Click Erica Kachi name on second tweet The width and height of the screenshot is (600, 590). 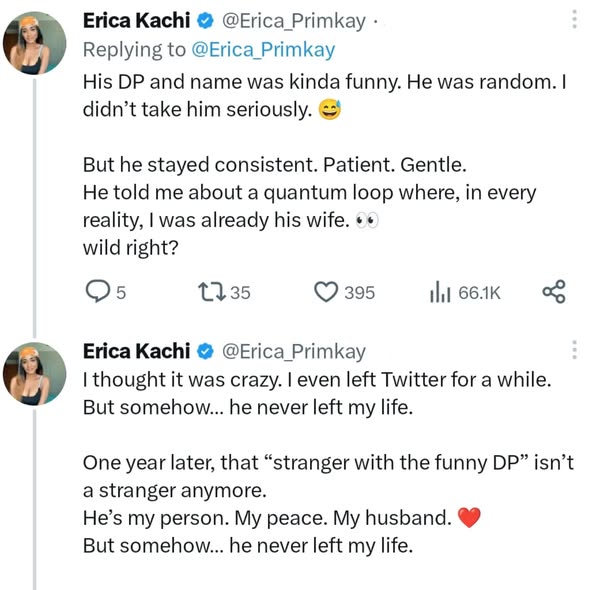136,351
